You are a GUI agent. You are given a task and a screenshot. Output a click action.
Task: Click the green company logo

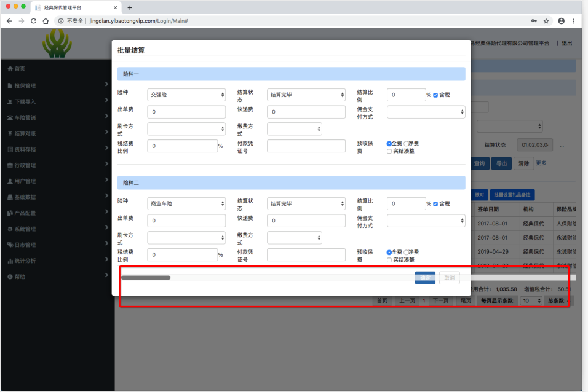[x=57, y=44]
